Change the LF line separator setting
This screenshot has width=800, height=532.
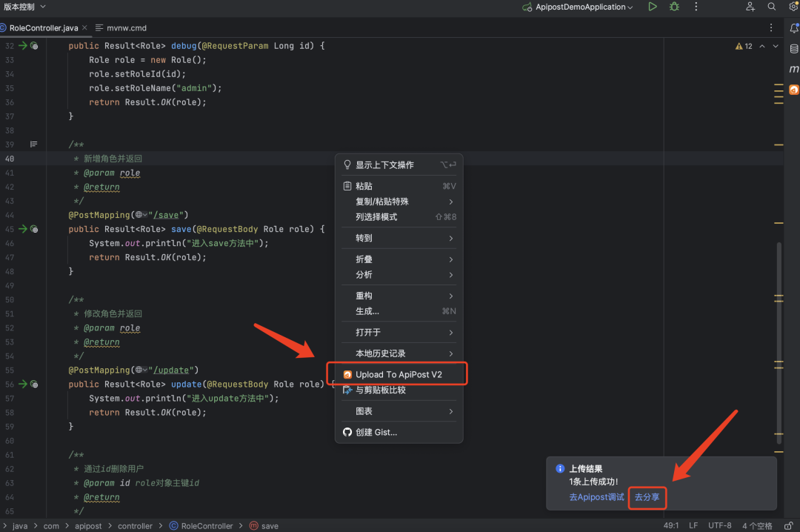point(693,525)
